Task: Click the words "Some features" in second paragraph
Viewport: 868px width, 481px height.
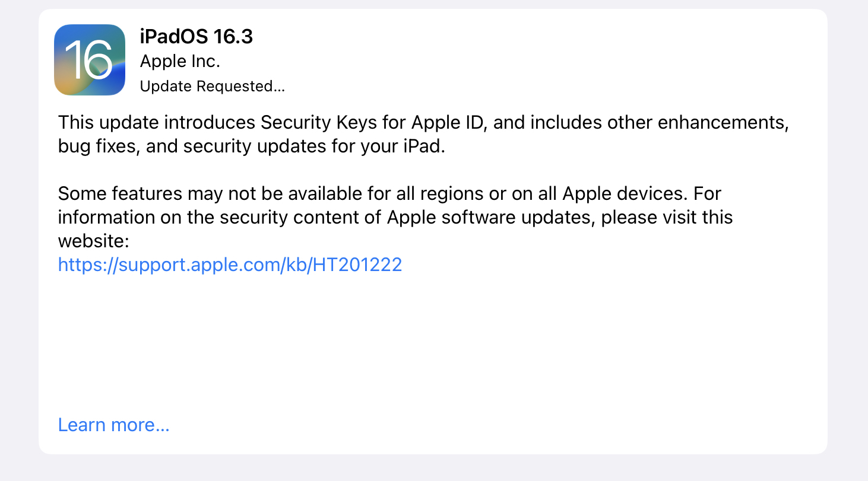Action: 120,193
